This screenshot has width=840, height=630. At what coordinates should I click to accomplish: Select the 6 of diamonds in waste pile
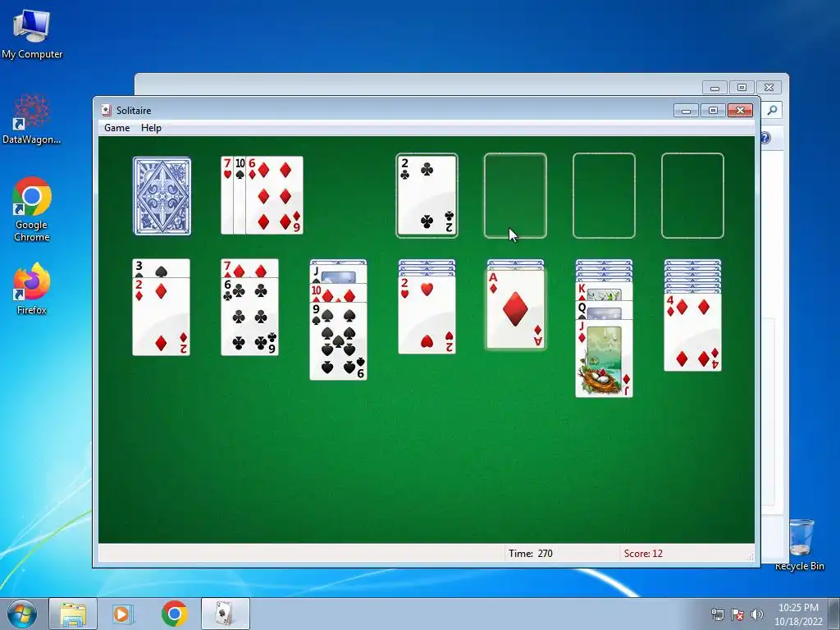coord(274,195)
